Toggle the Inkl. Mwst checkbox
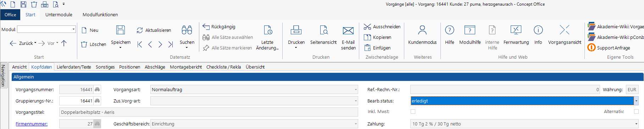The width and height of the screenshot is (644, 129). tap(413, 112)
